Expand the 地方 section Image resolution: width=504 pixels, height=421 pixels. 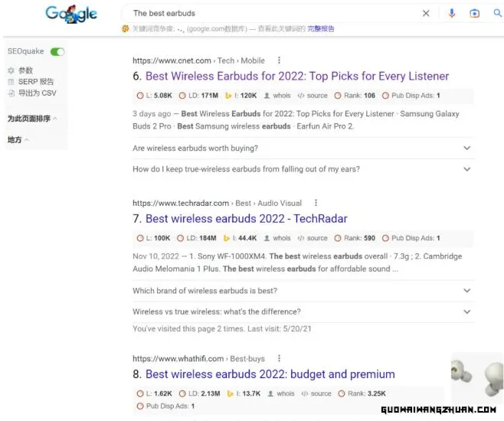[18, 139]
